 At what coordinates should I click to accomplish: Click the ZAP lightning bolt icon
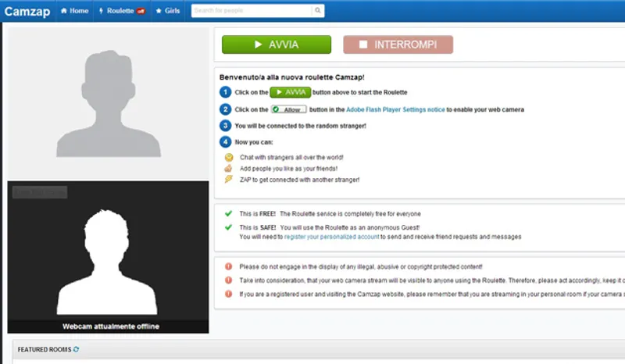point(228,179)
